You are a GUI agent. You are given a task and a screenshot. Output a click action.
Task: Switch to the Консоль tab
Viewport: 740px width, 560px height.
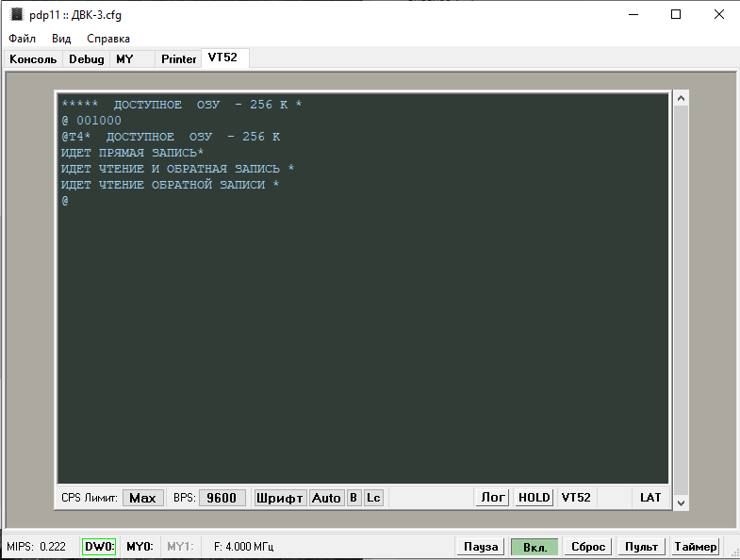pos(34,59)
